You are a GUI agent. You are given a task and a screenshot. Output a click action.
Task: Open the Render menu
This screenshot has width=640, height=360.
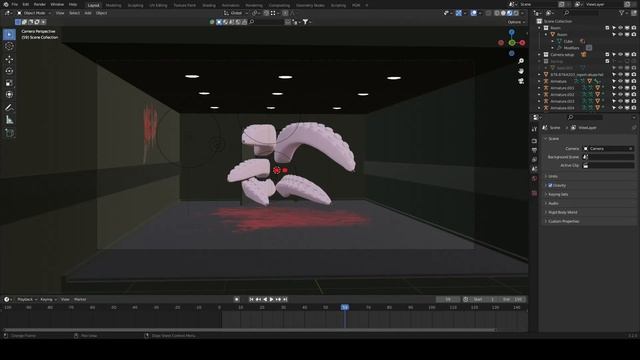[40, 4]
